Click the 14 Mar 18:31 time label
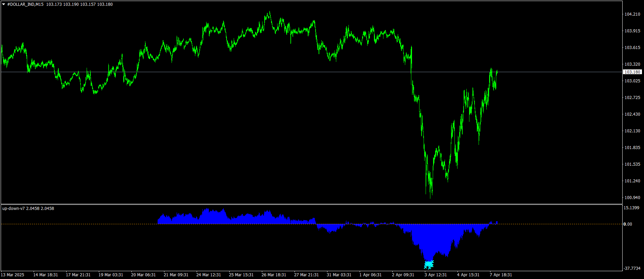Viewport: 644px width, 279px height. [x=46, y=275]
